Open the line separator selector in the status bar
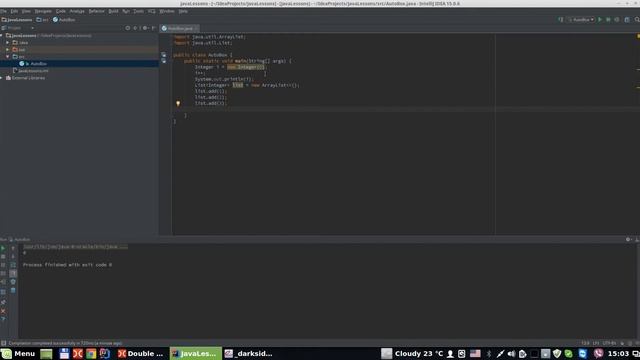 click(x=596, y=343)
